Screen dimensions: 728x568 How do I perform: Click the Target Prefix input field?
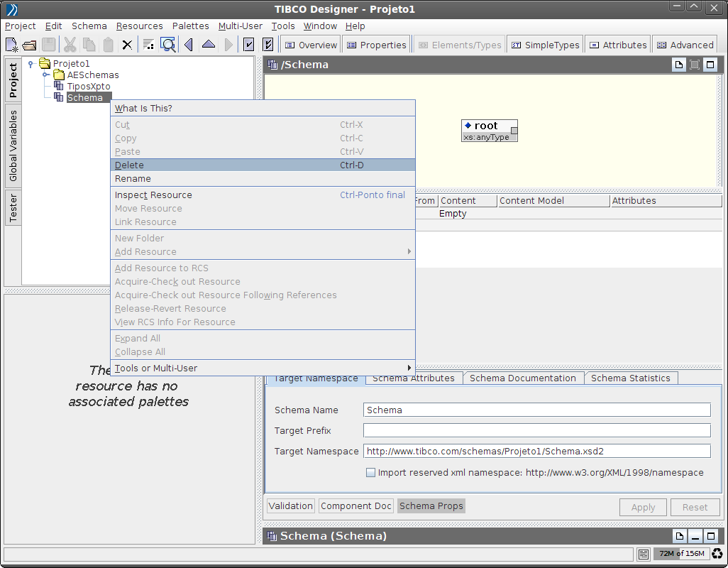(536, 430)
